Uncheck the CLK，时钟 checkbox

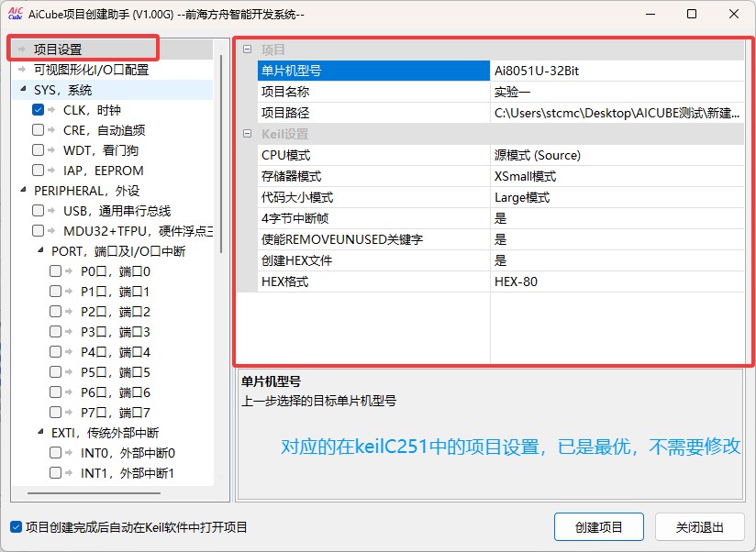click(39, 110)
